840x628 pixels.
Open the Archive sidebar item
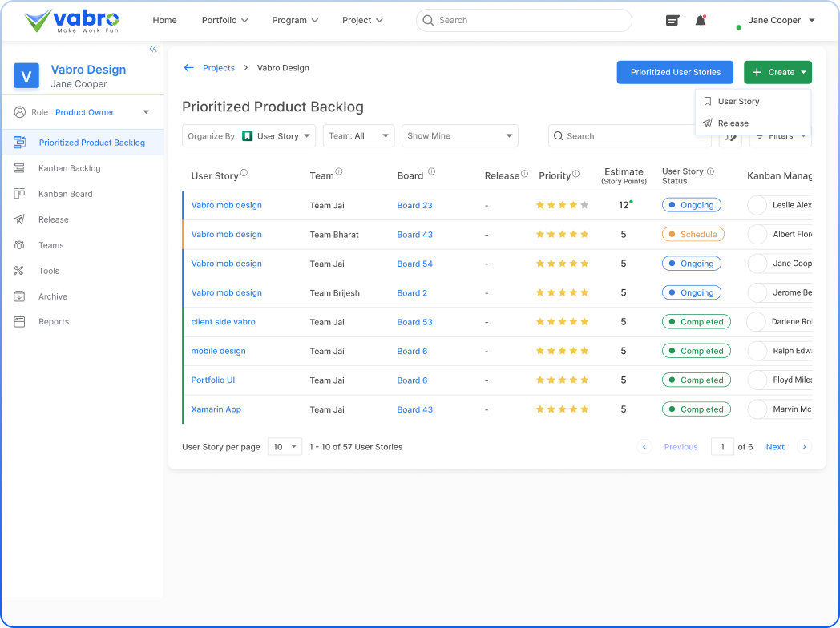53,296
